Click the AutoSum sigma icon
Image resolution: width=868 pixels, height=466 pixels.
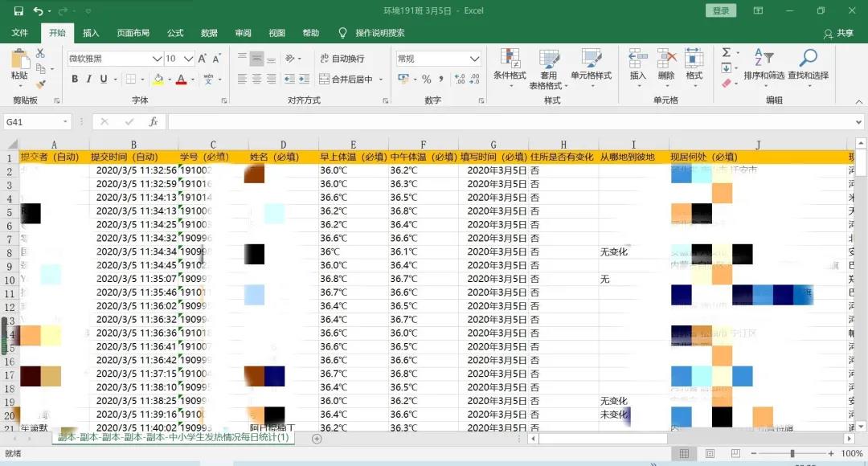click(726, 52)
